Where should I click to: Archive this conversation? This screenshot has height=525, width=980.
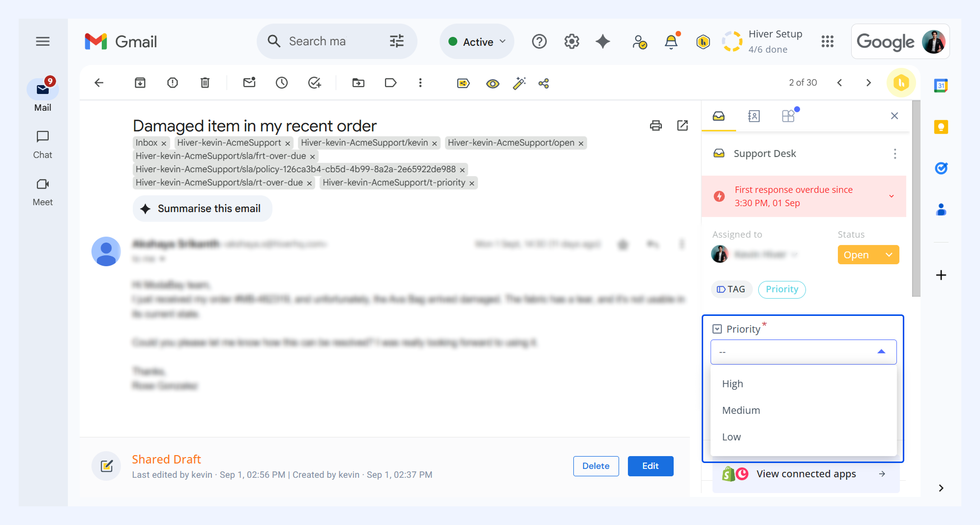[140, 83]
